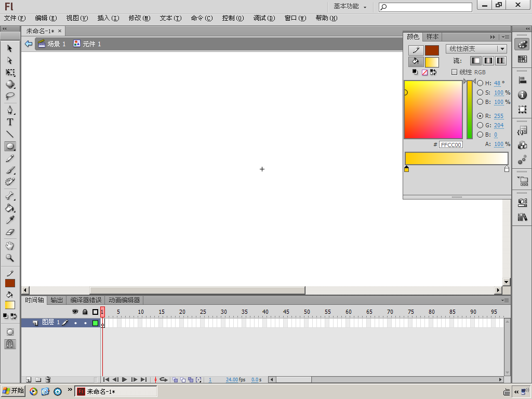Select the Pen tool

click(x=10, y=110)
